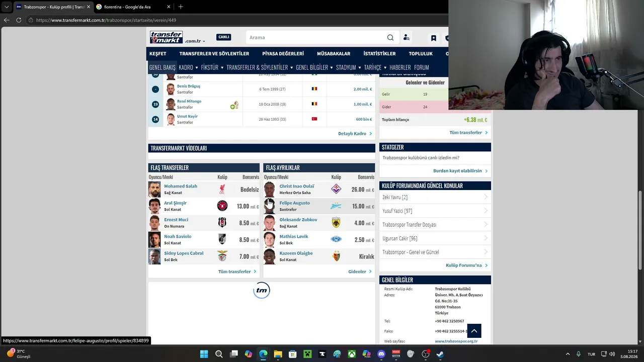Image resolution: width=644 pixels, height=362 pixels.
Task: Click the CANLI live badge
Action: (224, 37)
